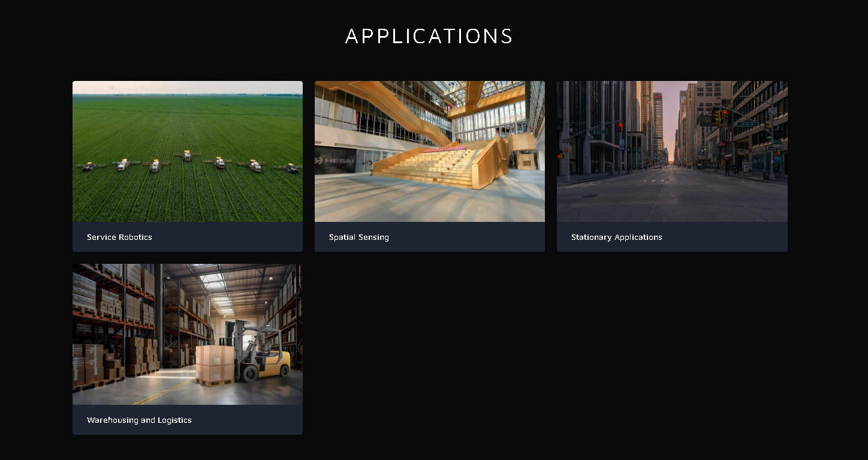868x460 pixels.
Task: Click the horizon sky above the crop field
Action: point(188,87)
